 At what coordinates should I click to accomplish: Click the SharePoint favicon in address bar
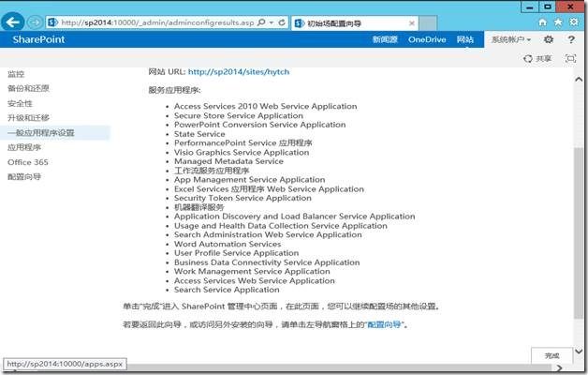point(52,22)
